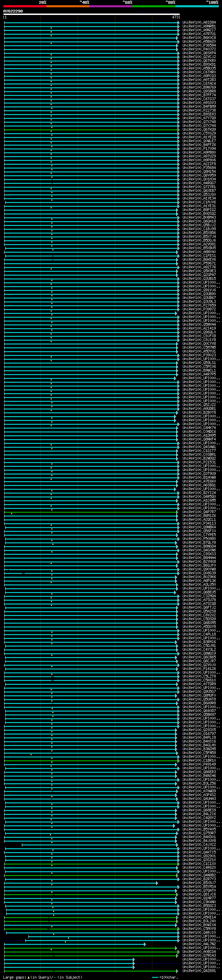Screen dimensions: 222x980
Task: Open hit UniRef100_C6HK74
Action: tap(199, 428)
